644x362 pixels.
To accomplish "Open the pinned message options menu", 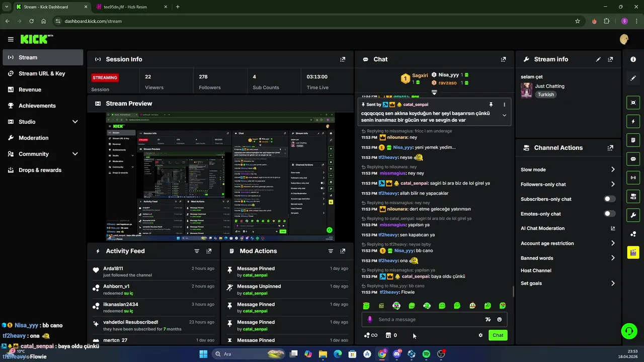I will [504, 105].
